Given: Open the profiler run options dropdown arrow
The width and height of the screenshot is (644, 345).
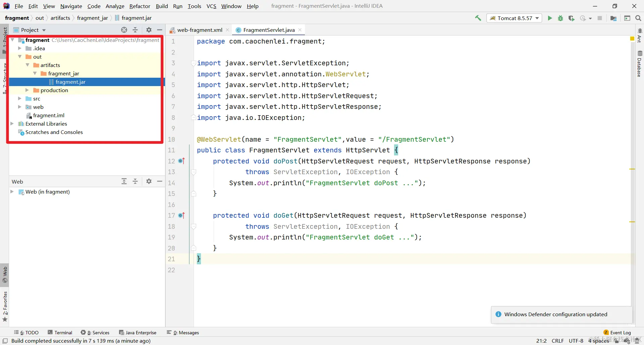Looking at the screenshot, I should click(x=590, y=18).
